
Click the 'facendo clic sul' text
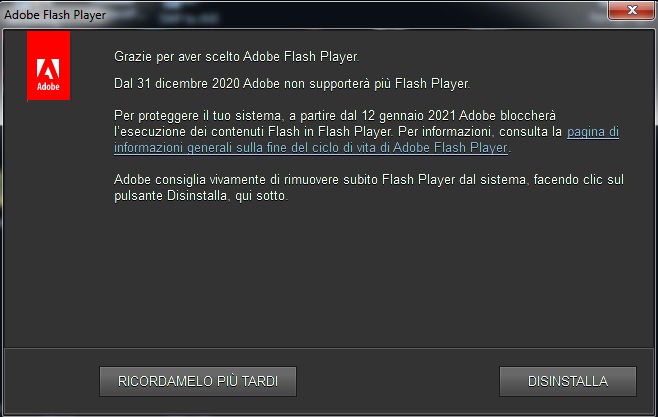(x=579, y=180)
